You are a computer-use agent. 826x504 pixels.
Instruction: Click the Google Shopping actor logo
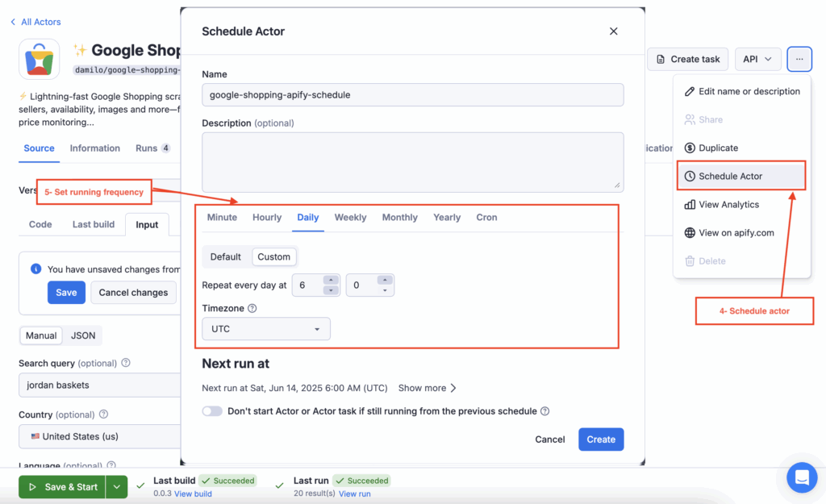pyautogui.click(x=39, y=59)
